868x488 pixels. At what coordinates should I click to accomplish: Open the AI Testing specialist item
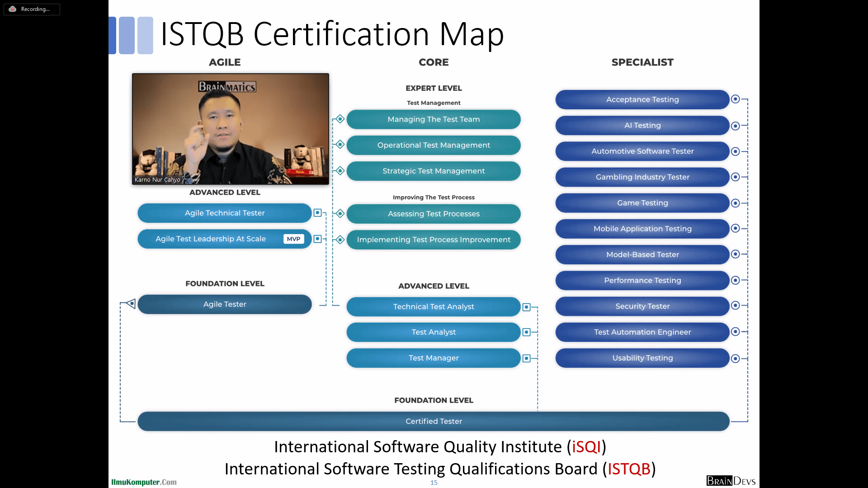[x=642, y=126]
